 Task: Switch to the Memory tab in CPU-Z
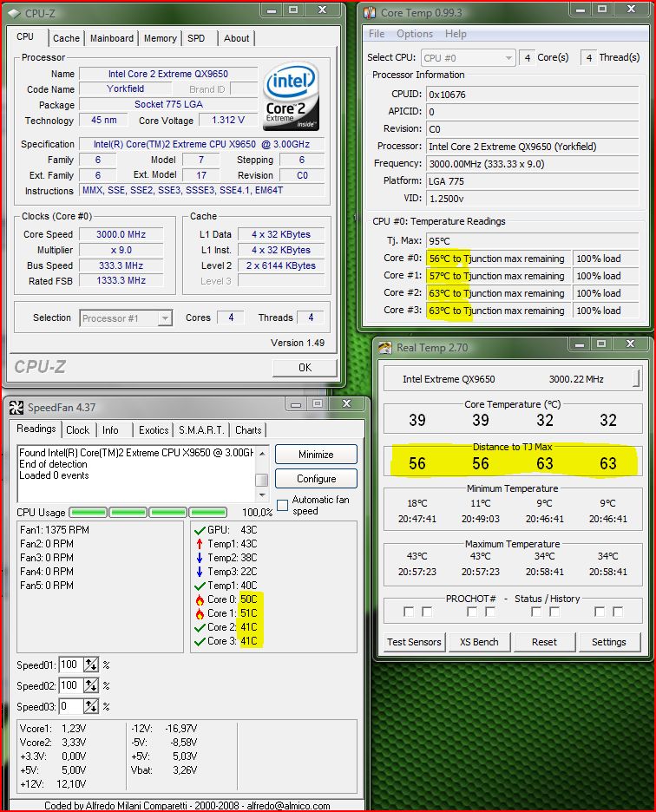click(161, 38)
